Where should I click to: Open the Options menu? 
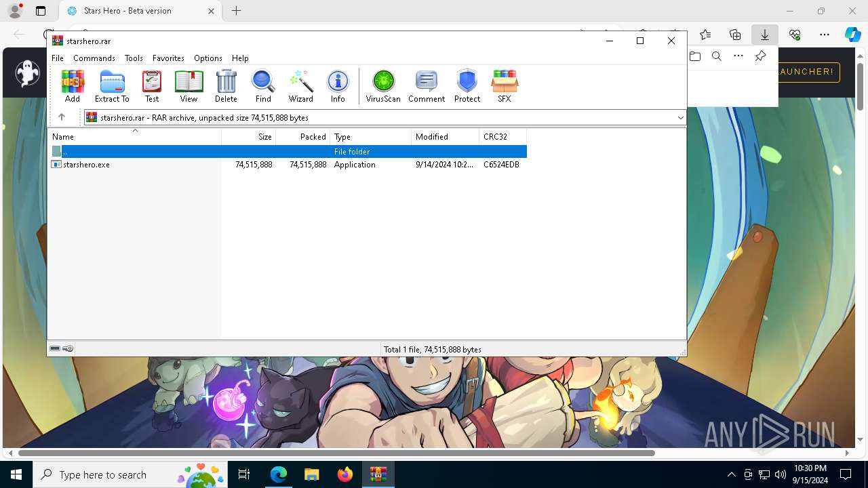(208, 58)
